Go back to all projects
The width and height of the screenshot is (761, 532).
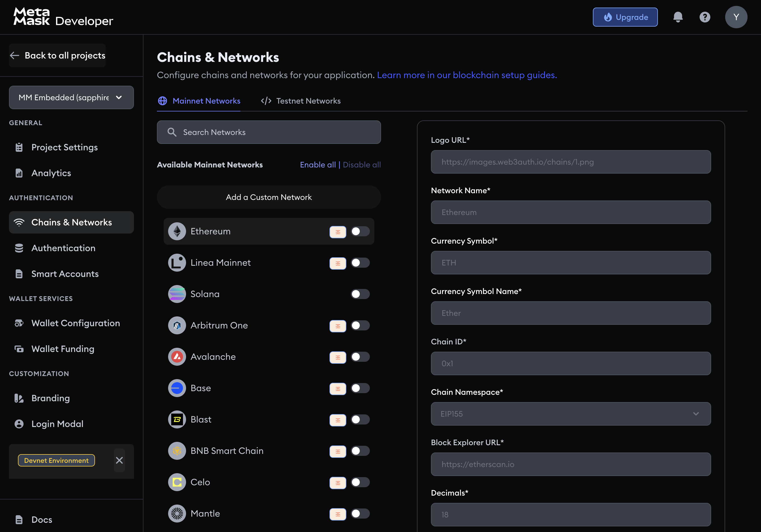pos(57,55)
